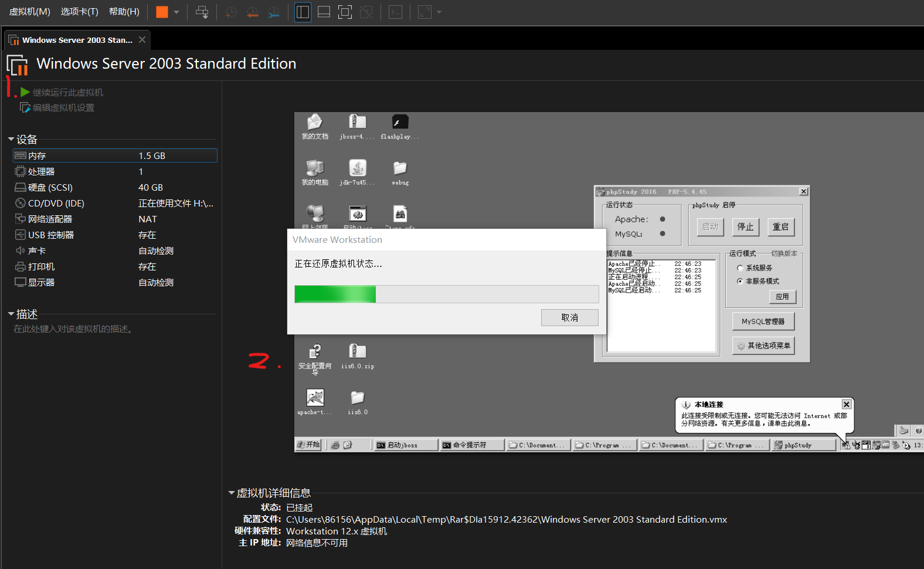This screenshot has height=569, width=924.
Task: Click the phpStudy taskbar item
Action: coord(803,445)
